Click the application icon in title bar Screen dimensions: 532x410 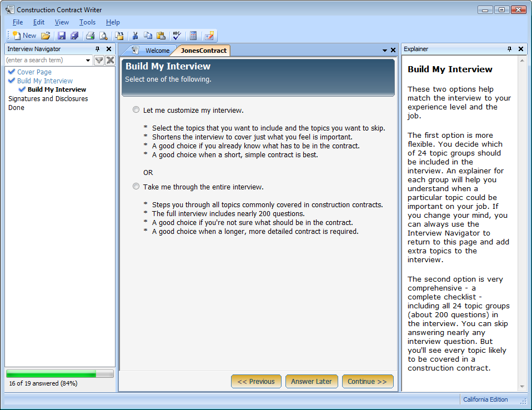[10, 9]
